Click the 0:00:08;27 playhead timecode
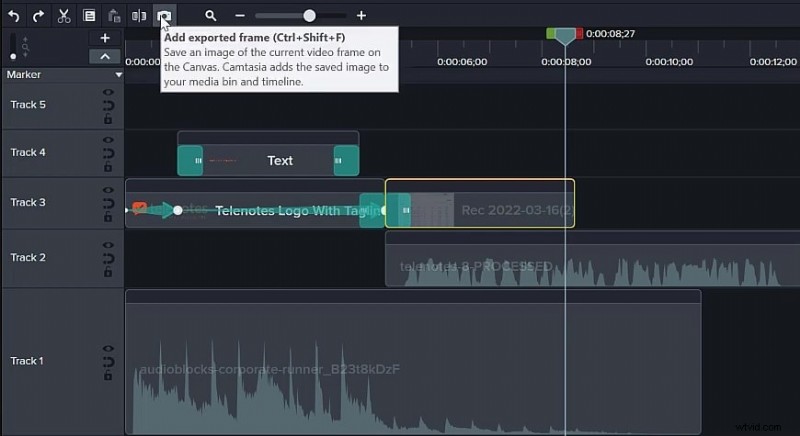This screenshot has height=436, width=800. click(610, 34)
